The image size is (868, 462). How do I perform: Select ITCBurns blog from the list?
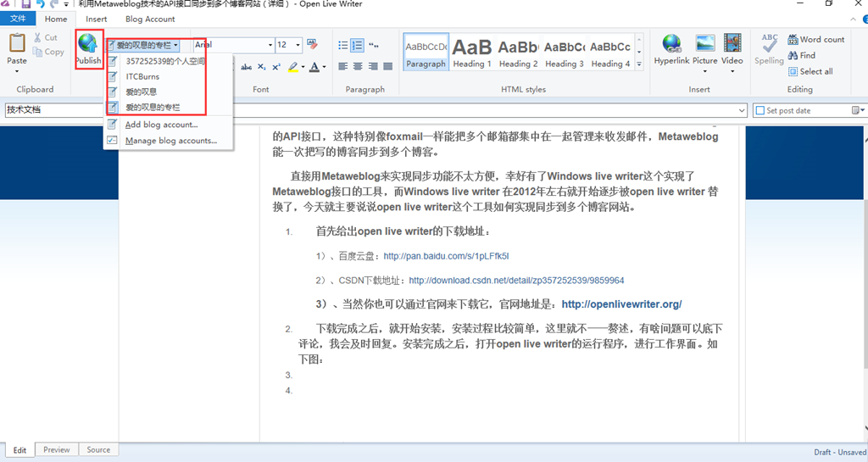tap(142, 76)
